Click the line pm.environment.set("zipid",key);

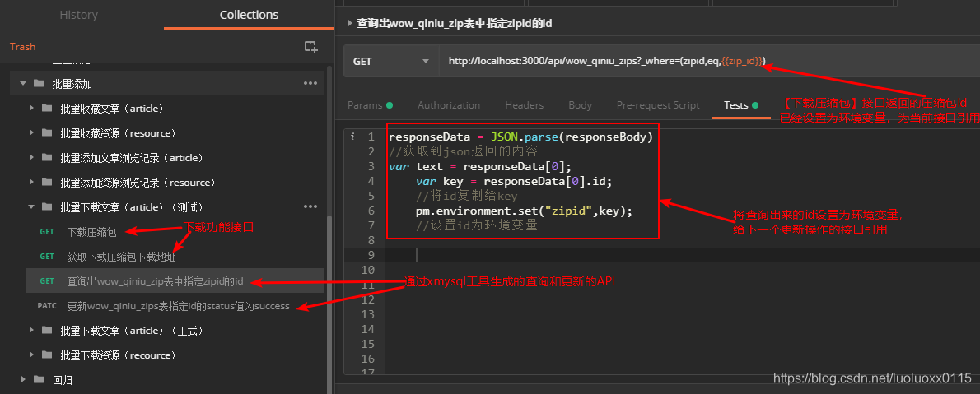pyautogui.click(x=525, y=211)
